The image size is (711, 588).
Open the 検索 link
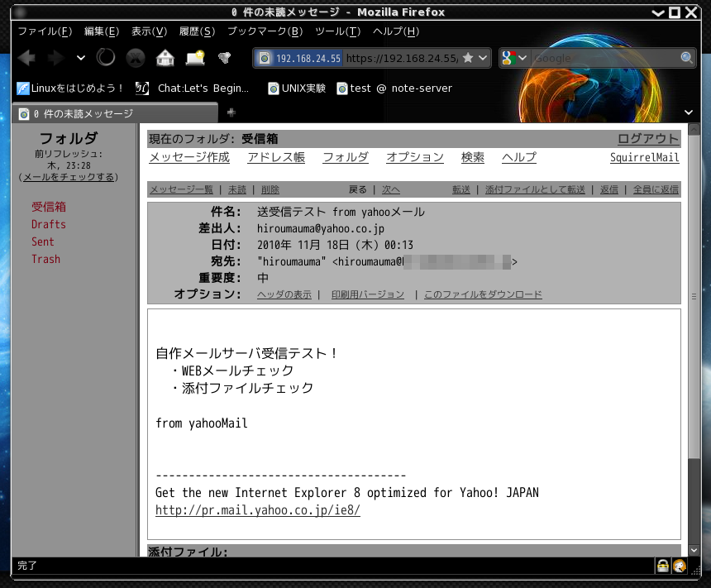(473, 157)
